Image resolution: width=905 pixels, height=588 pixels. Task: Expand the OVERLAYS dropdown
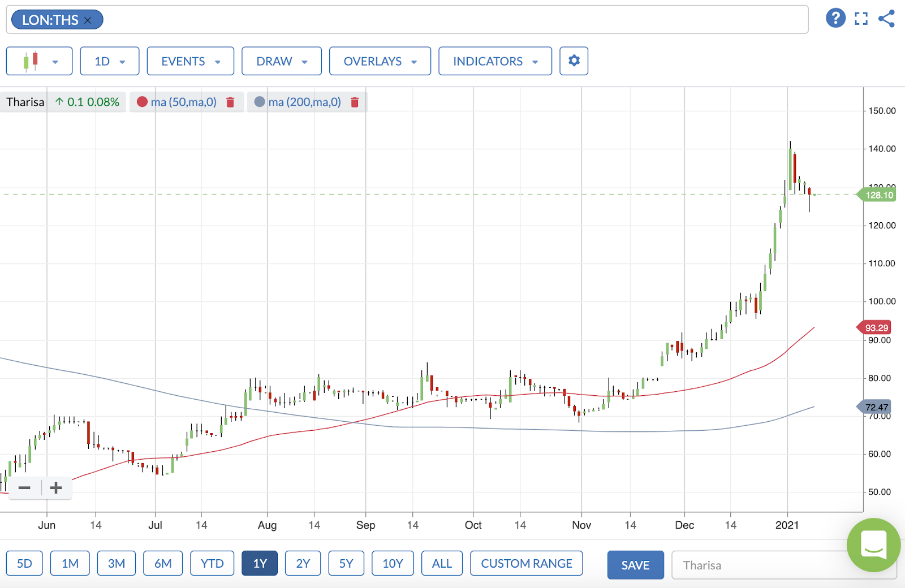(x=380, y=61)
